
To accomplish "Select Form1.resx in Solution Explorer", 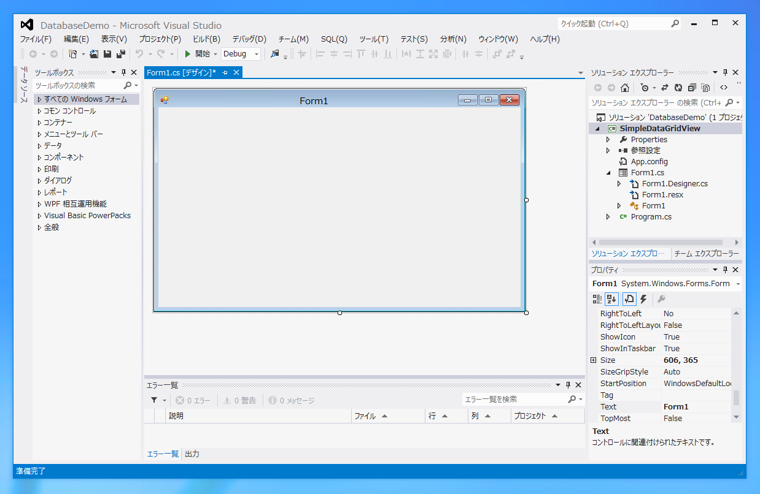I will pyautogui.click(x=663, y=195).
